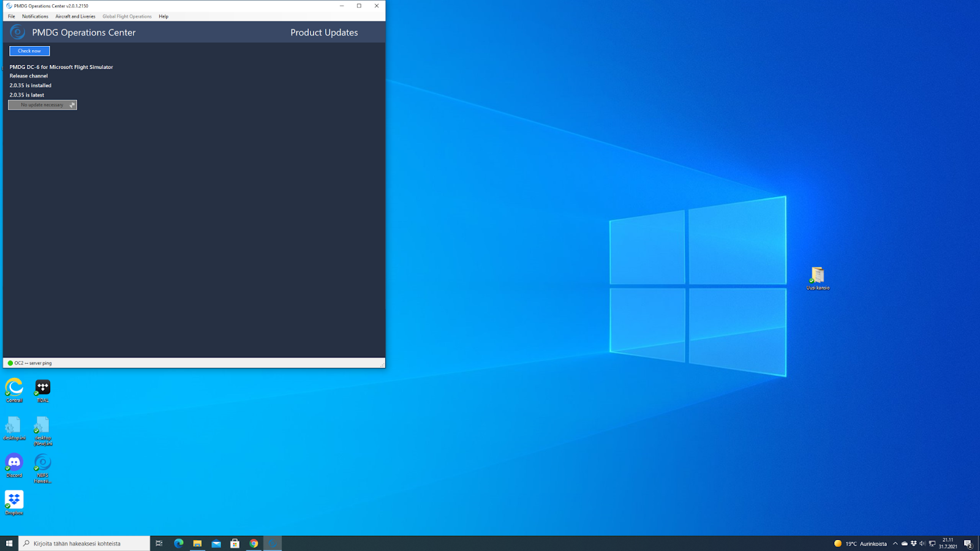Open the Aircraft and Liveries menu
Screen dimensions: 980x551
coord(75,17)
